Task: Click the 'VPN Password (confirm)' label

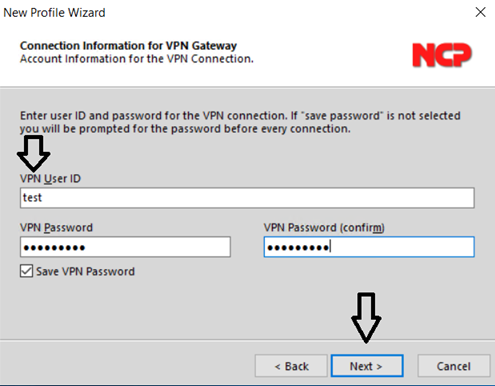Action: 324,228
